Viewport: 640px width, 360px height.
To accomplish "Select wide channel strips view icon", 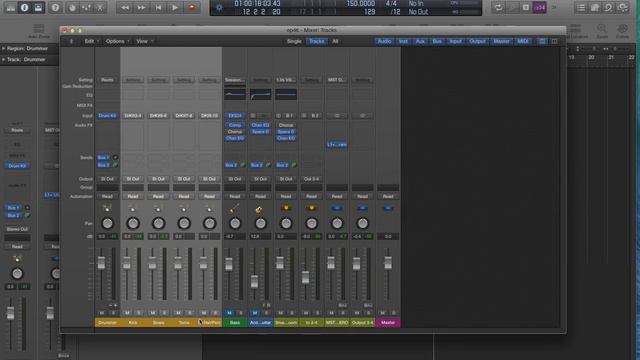I will 554,41.
